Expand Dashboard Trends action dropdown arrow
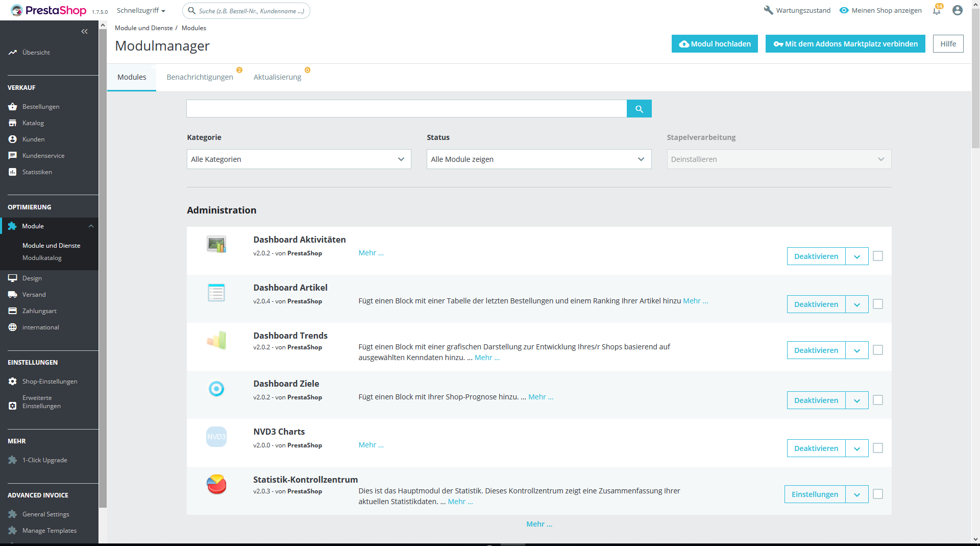This screenshot has width=980, height=546. point(857,350)
